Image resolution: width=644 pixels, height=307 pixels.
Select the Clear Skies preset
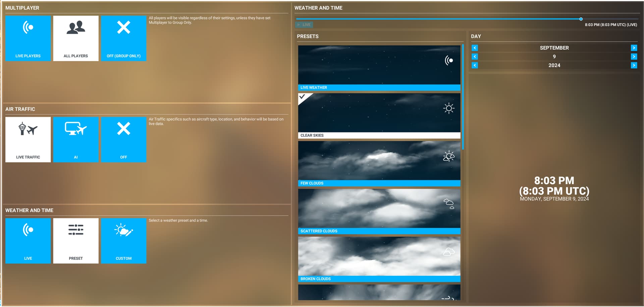pyautogui.click(x=379, y=116)
